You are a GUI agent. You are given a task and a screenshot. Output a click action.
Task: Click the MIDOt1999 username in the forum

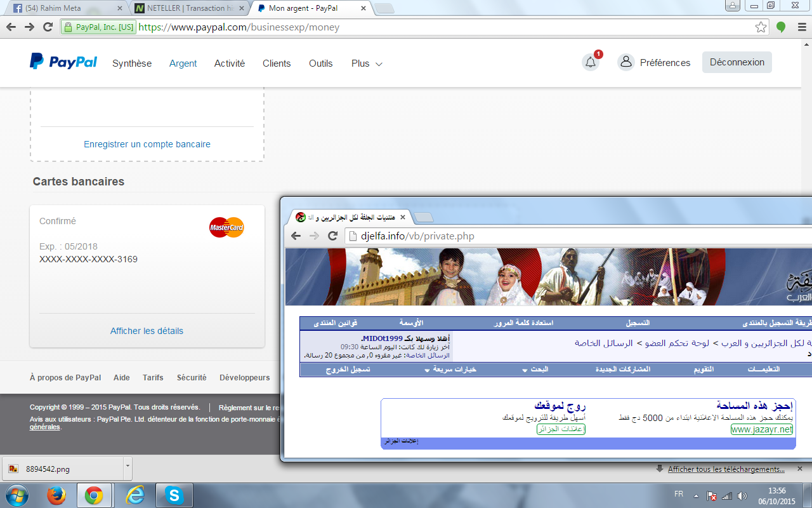point(382,338)
